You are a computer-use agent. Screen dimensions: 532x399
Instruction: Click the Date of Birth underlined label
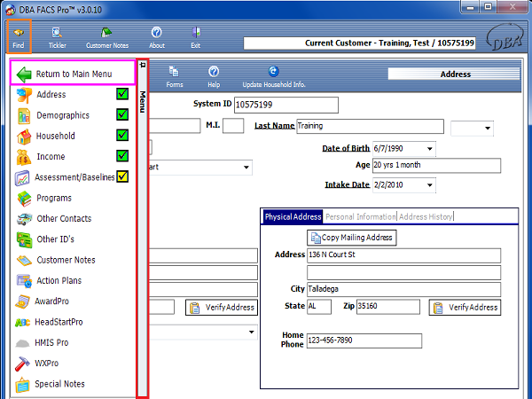(x=346, y=148)
